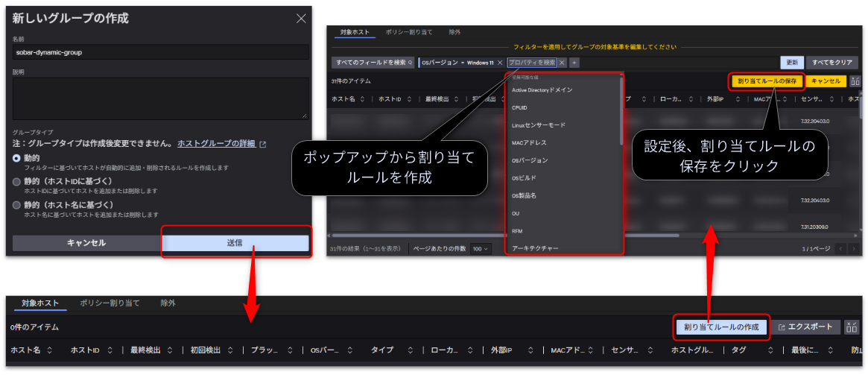Viewport: 868px width, 375px height.
Task: Click the すべてのフィールドを検索 search box
Action: click(x=373, y=63)
